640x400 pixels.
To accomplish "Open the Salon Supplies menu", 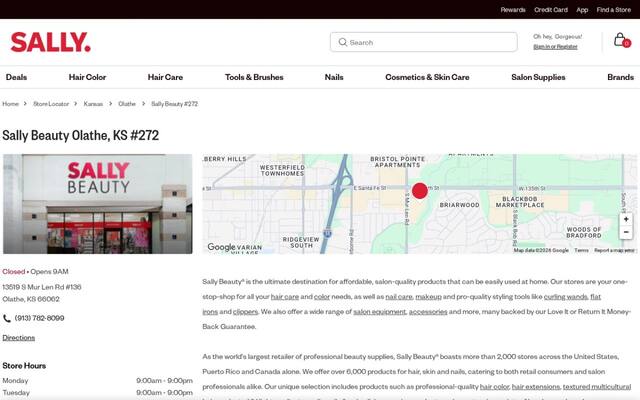I will pyautogui.click(x=538, y=77).
